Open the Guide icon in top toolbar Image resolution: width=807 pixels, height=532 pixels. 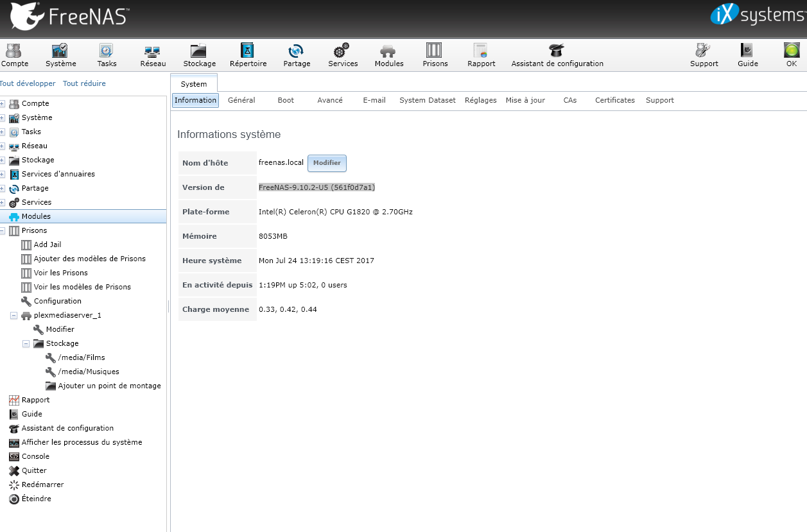coord(747,55)
